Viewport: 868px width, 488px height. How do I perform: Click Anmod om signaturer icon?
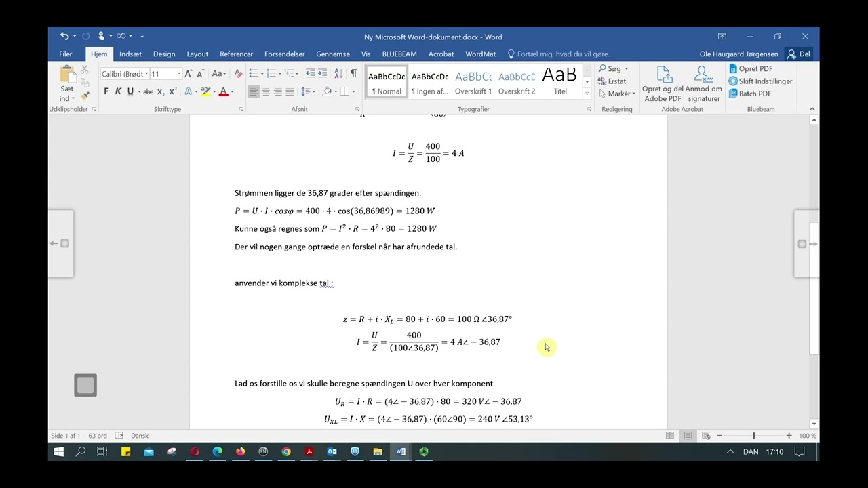(704, 84)
